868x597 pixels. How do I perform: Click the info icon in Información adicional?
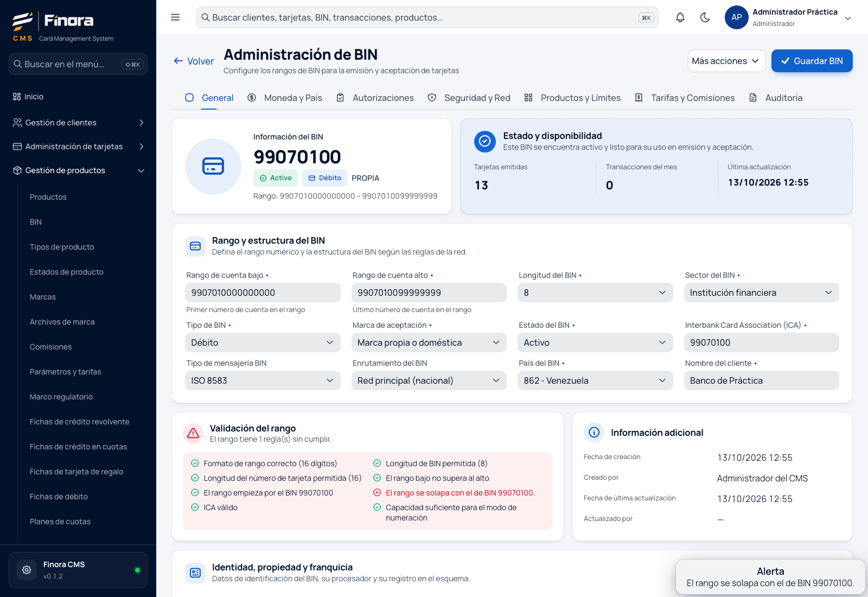click(x=594, y=433)
